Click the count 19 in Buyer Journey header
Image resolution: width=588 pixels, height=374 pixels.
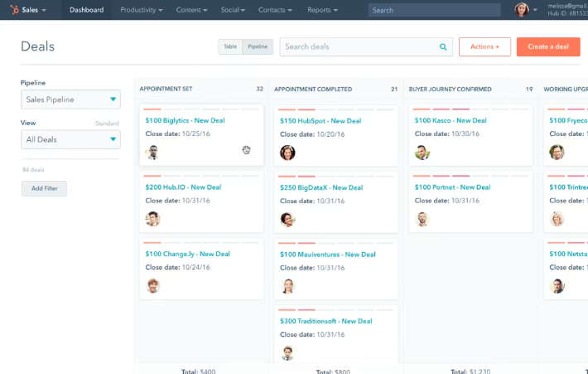pos(528,90)
